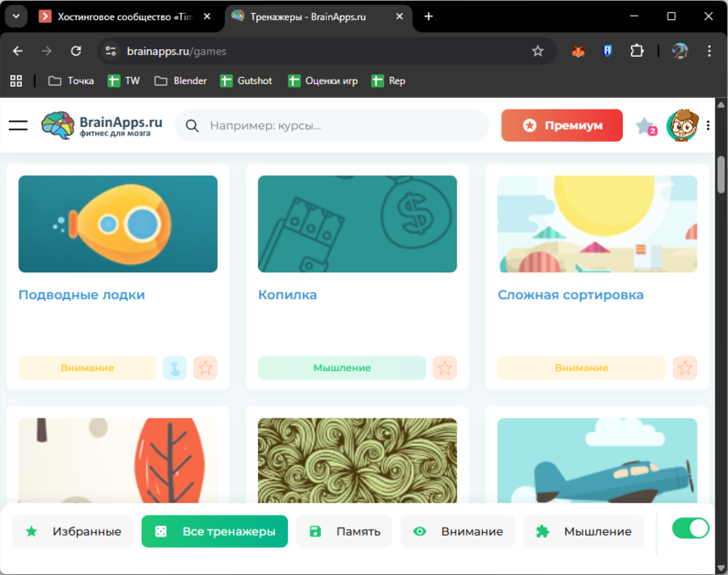Favorite the Копилка trainer via star
Image resolution: width=728 pixels, height=575 pixels.
click(x=444, y=368)
